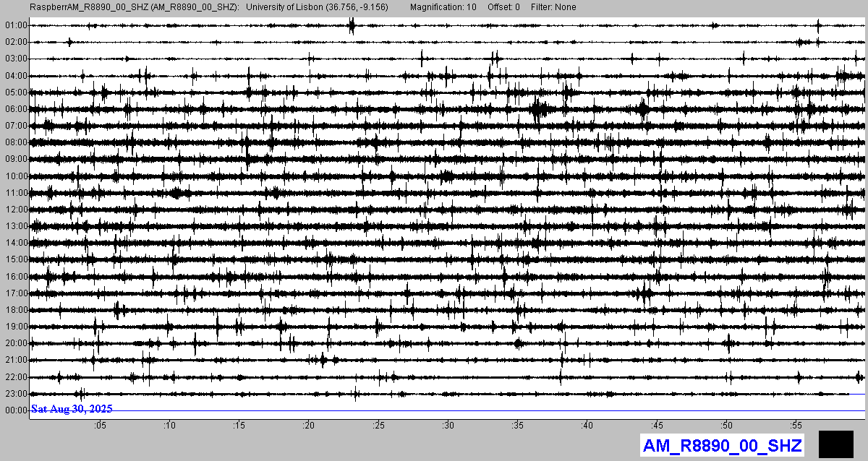The width and height of the screenshot is (868, 461).
Task: Click the :30 minute axis marker
Action: [448, 425]
